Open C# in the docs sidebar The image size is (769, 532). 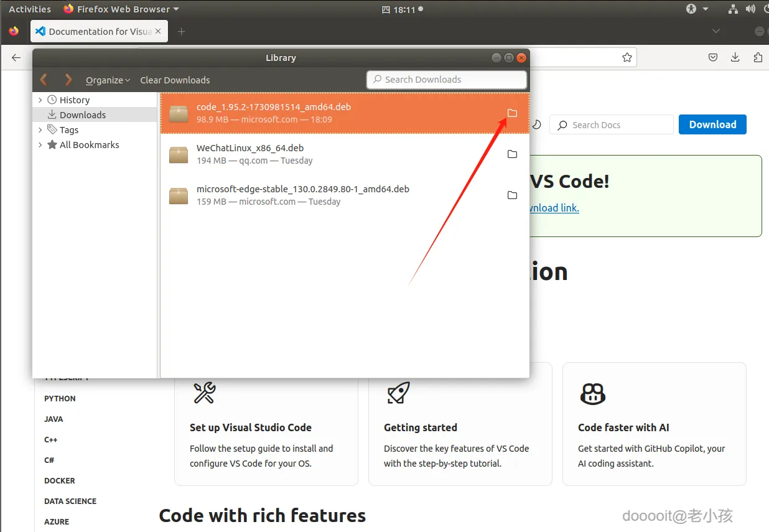[x=49, y=460]
